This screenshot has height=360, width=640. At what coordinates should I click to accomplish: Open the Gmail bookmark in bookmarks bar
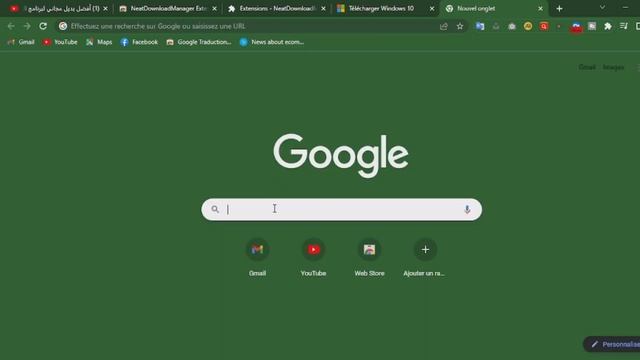click(x=21, y=42)
